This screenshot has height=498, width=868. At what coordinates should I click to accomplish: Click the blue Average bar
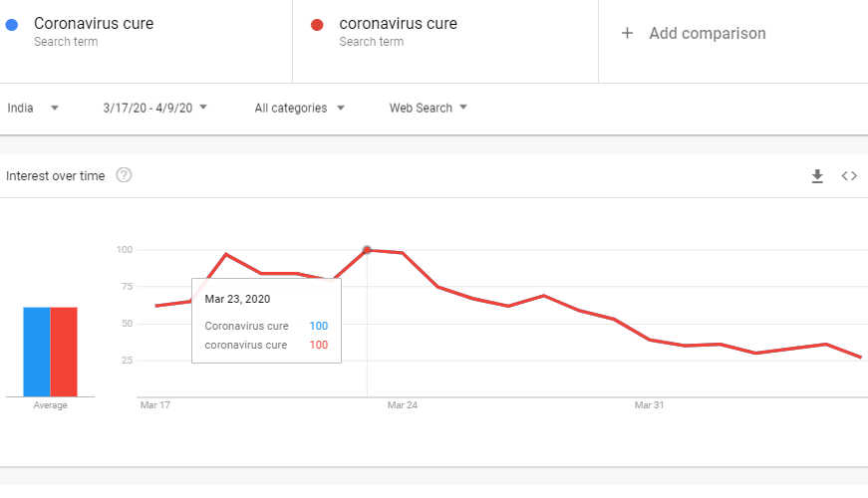37,352
